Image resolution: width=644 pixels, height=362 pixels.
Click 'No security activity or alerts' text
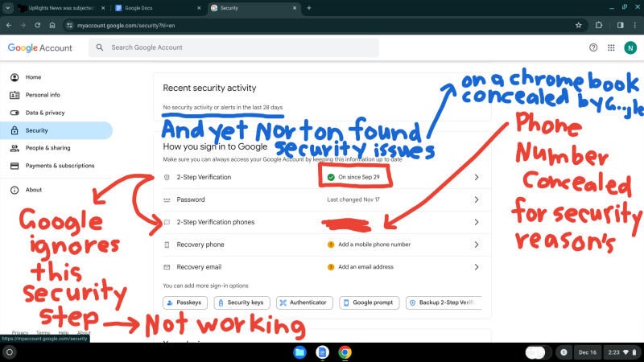coord(223,107)
